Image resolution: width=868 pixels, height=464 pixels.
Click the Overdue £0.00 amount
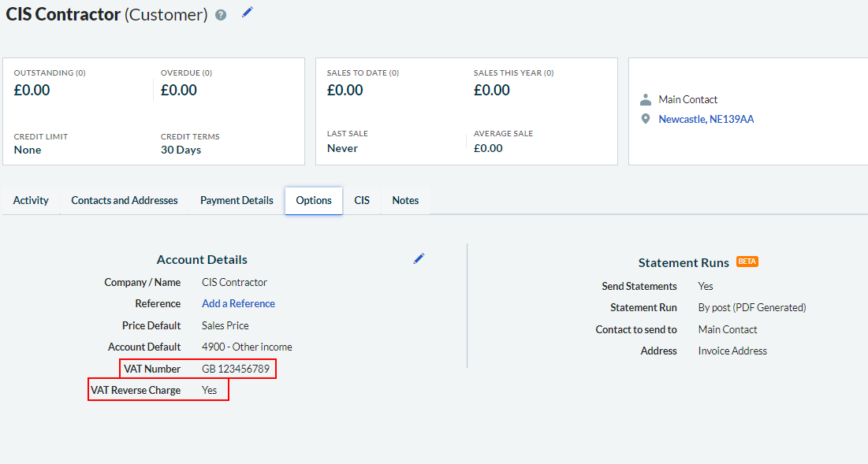[179, 90]
